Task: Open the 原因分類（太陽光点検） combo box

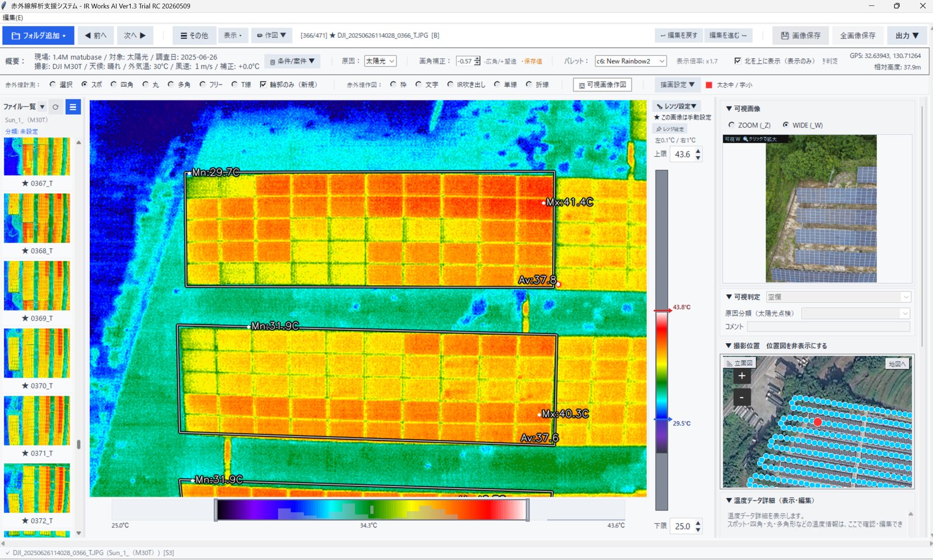Action: click(x=855, y=314)
